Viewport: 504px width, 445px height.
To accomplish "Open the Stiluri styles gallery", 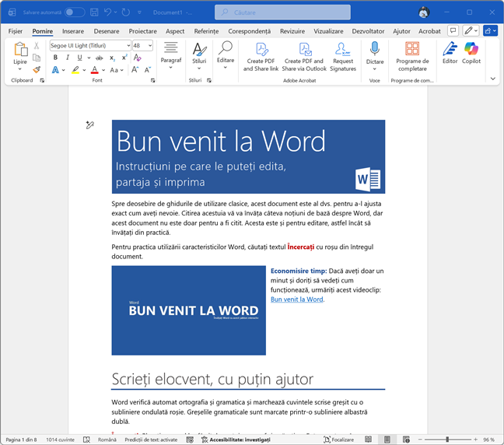I will [x=199, y=55].
